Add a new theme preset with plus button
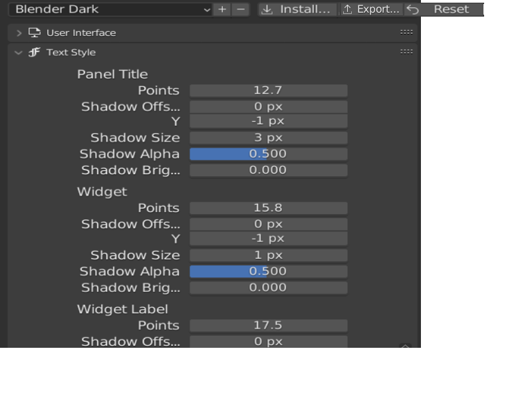 coord(222,9)
